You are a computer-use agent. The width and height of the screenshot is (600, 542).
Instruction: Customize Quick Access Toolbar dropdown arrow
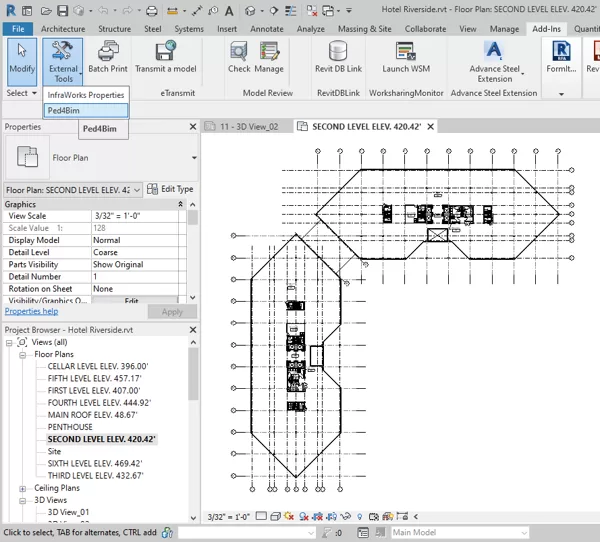tap(349, 11)
